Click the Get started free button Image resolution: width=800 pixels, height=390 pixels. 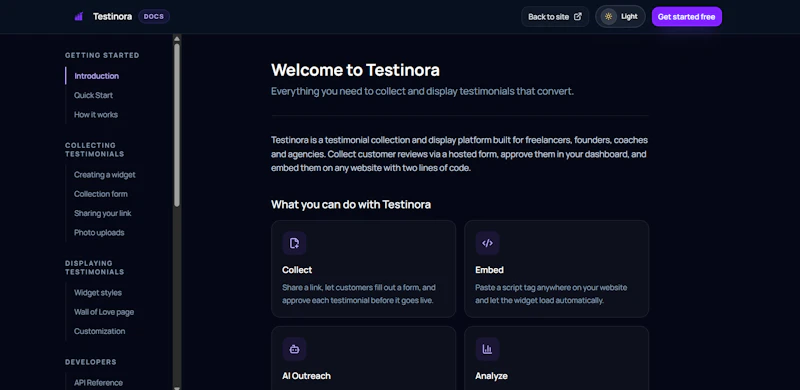point(686,16)
